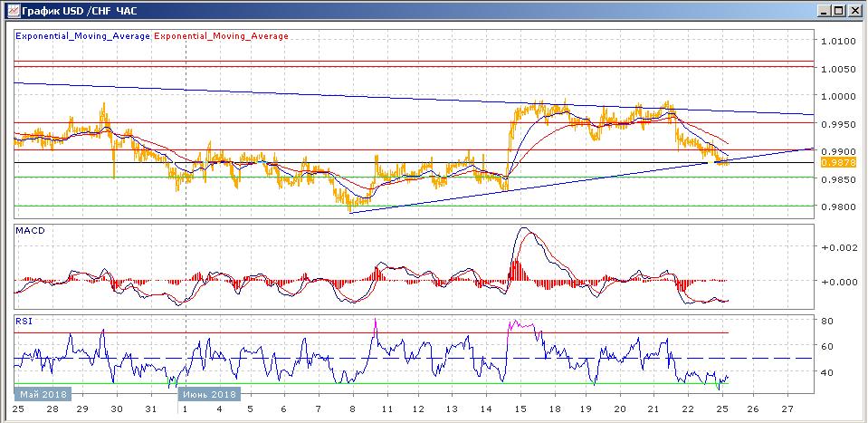Click the blue Exponential_Moving_Average legend label
Image resolution: width=868 pixels, height=423 pixels.
(x=83, y=36)
